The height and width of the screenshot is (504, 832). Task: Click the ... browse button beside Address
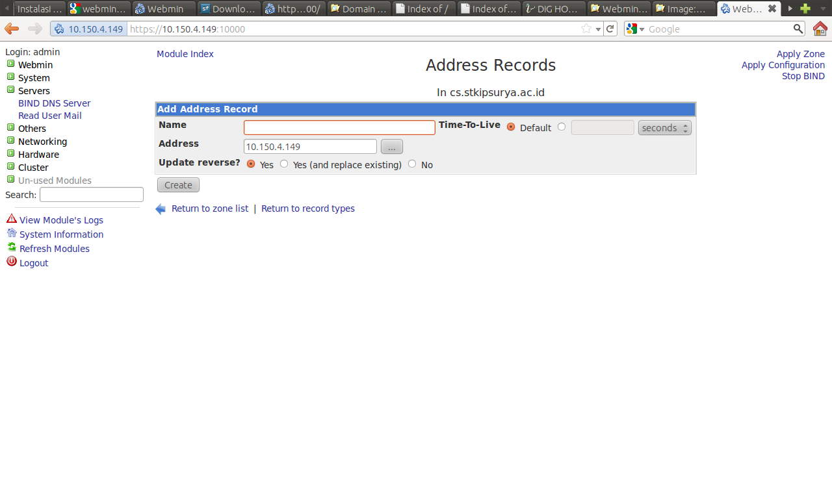pos(392,147)
